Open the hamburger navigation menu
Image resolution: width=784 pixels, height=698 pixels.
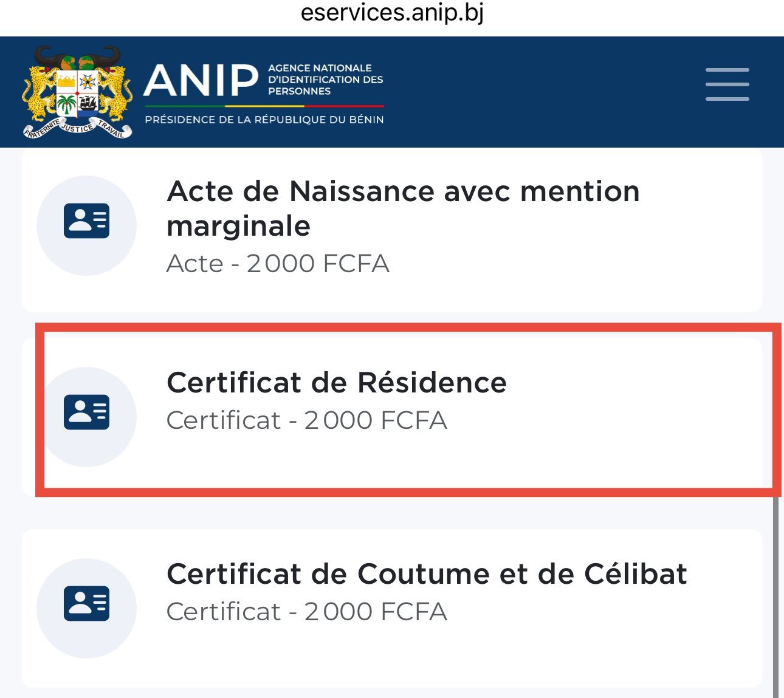(x=727, y=84)
